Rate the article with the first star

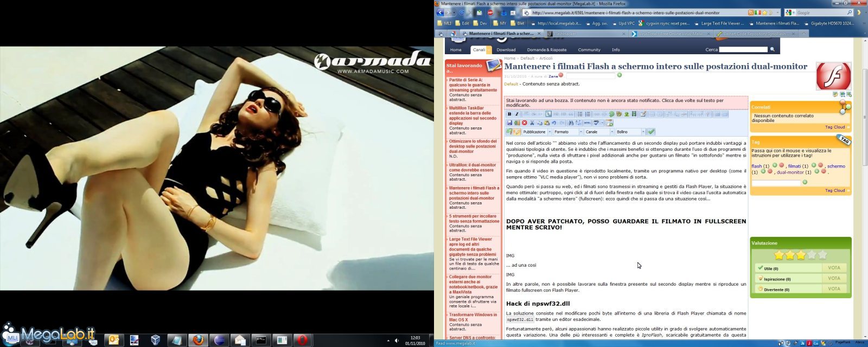(x=779, y=255)
